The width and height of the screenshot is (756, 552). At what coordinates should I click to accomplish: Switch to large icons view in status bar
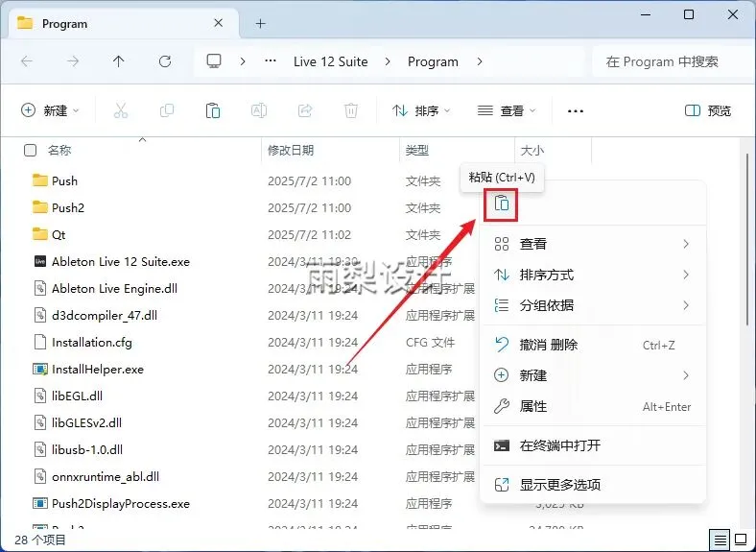click(741, 540)
